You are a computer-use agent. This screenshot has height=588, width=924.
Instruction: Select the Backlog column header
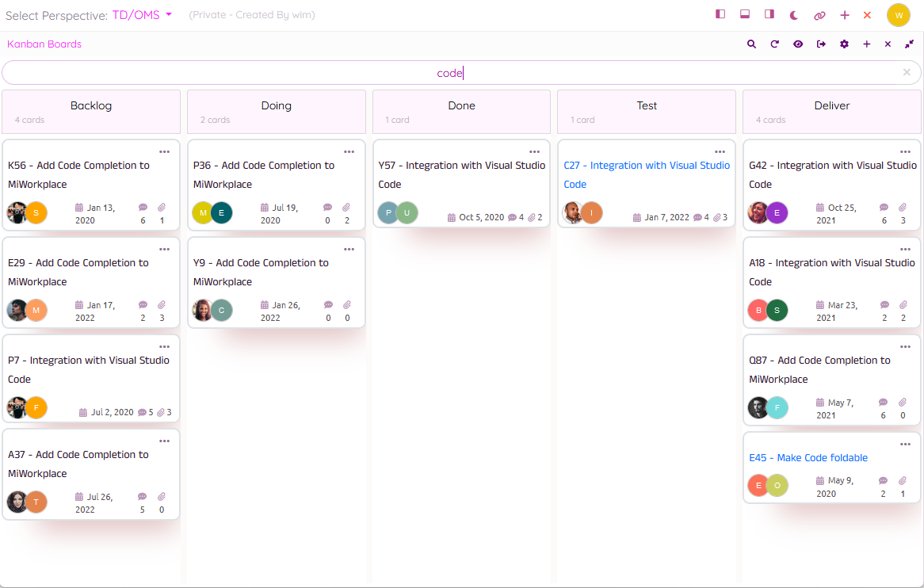[x=91, y=106]
